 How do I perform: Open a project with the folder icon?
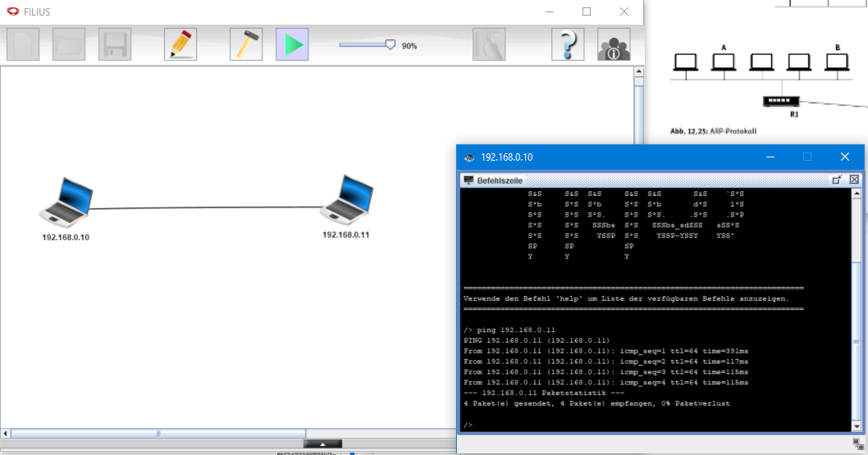(x=69, y=44)
